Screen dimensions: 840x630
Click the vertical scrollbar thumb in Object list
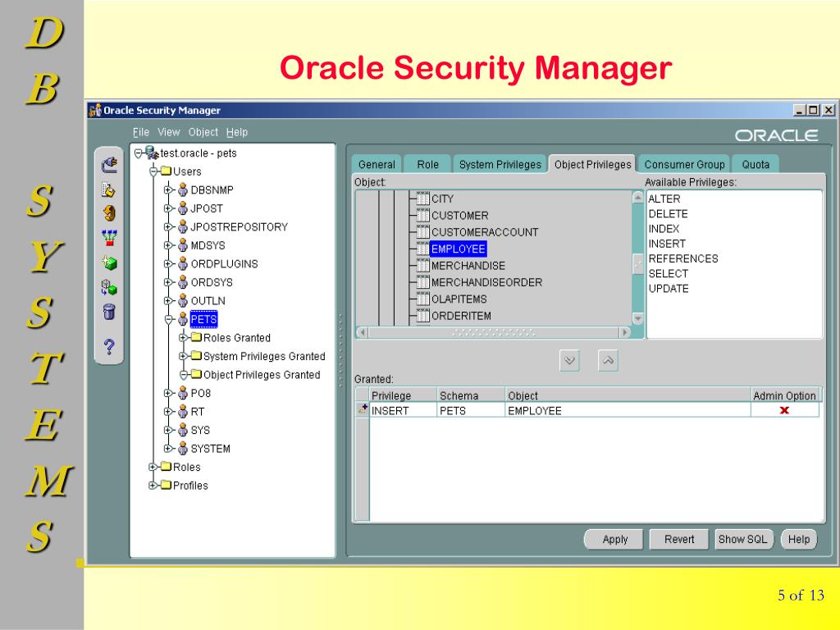(x=637, y=263)
